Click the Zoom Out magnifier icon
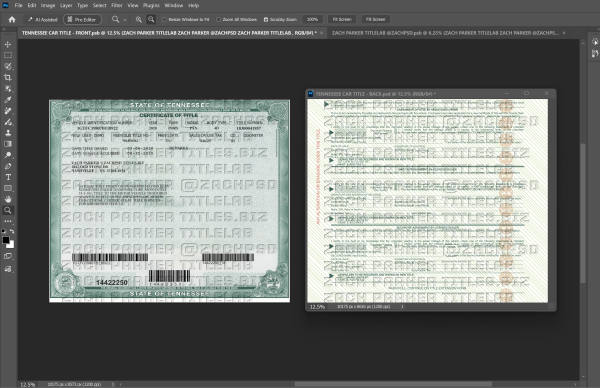Viewport: 600px width, 388px height. pyautogui.click(x=151, y=19)
